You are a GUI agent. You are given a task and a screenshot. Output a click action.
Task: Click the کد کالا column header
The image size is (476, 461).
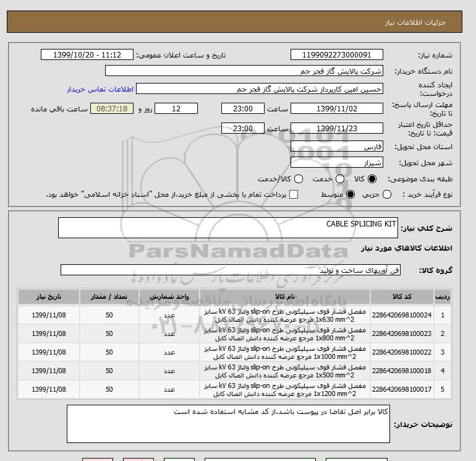402,296
